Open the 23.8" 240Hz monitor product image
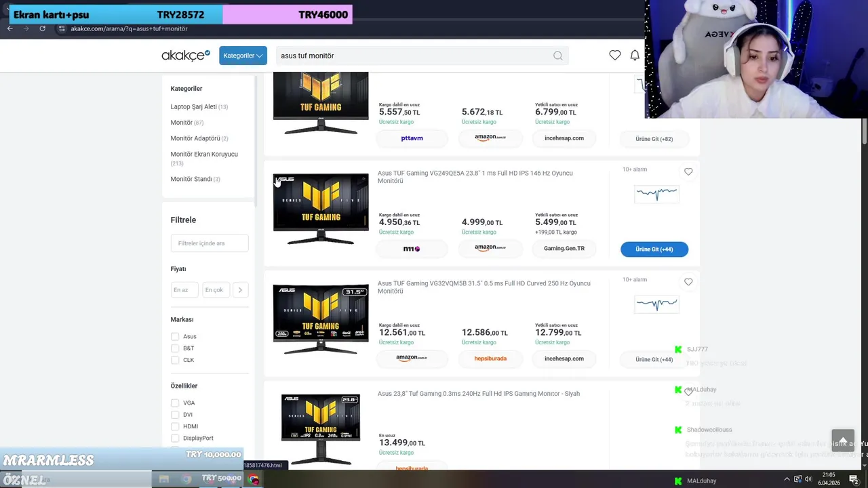This screenshot has width=868, height=488. pyautogui.click(x=321, y=429)
